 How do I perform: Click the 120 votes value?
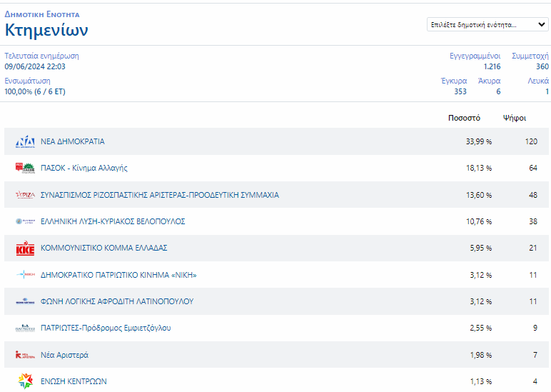coord(531,141)
